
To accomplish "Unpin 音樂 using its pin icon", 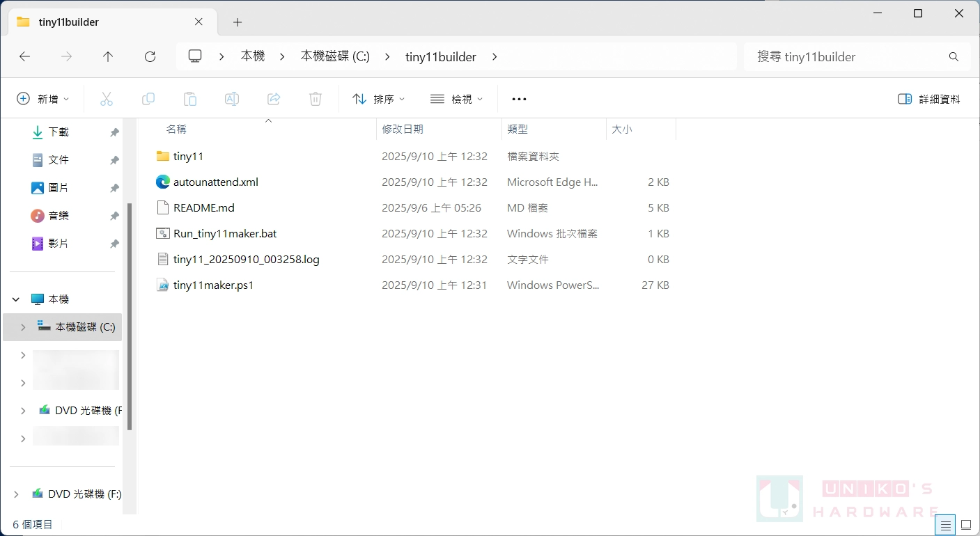I will click(114, 215).
